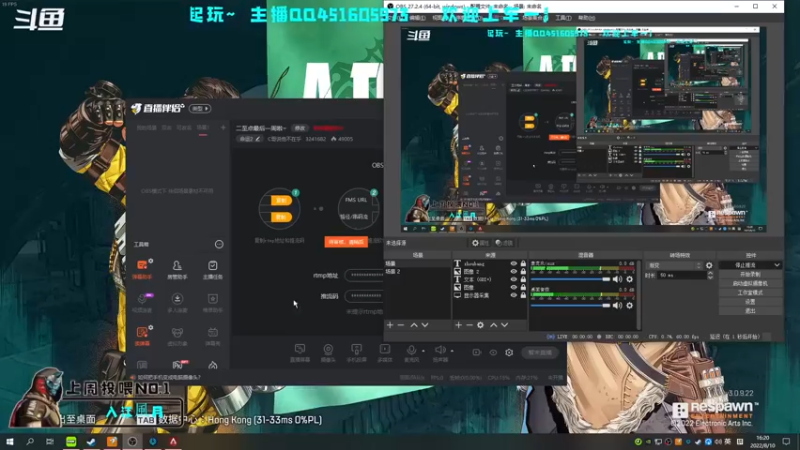Adjust the second mixer volume slider
Image resolution: width=800 pixels, height=450 pixels.
[x=570, y=305]
